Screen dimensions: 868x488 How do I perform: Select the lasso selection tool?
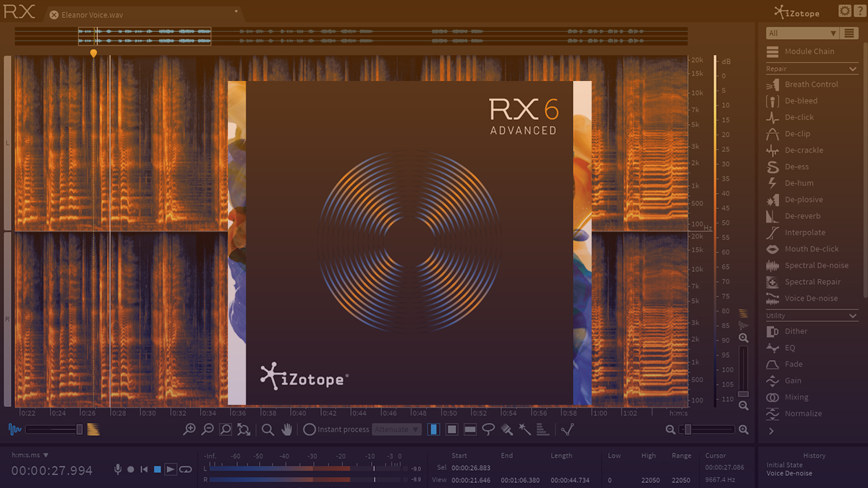488,429
